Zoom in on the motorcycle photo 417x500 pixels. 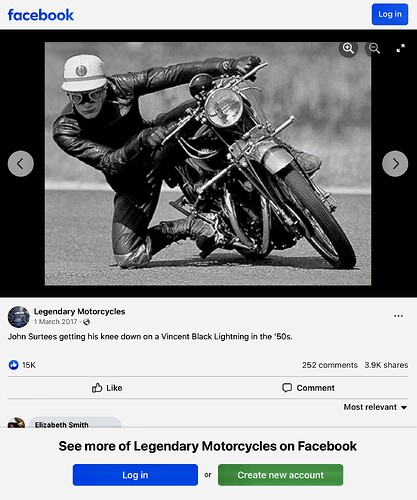[x=348, y=49]
